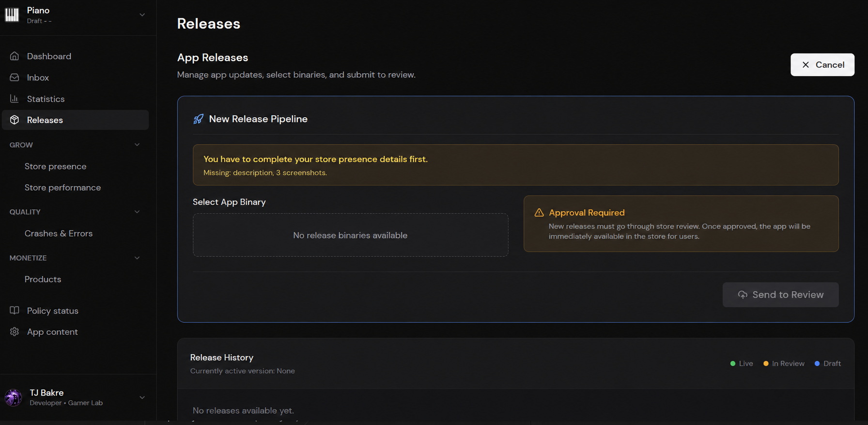Click the Statistics bar chart icon

pyautogui.click(x=15, y=99)
